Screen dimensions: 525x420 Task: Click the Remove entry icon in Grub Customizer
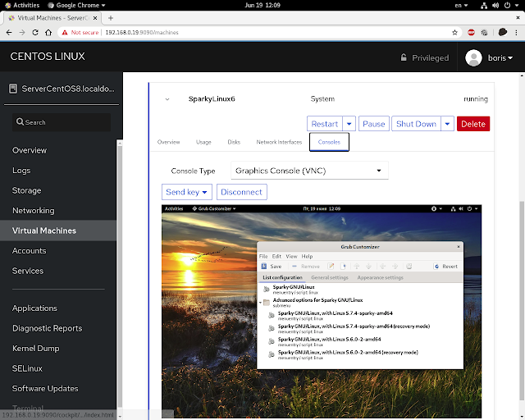pyautogui.click(x=294, y=267)
